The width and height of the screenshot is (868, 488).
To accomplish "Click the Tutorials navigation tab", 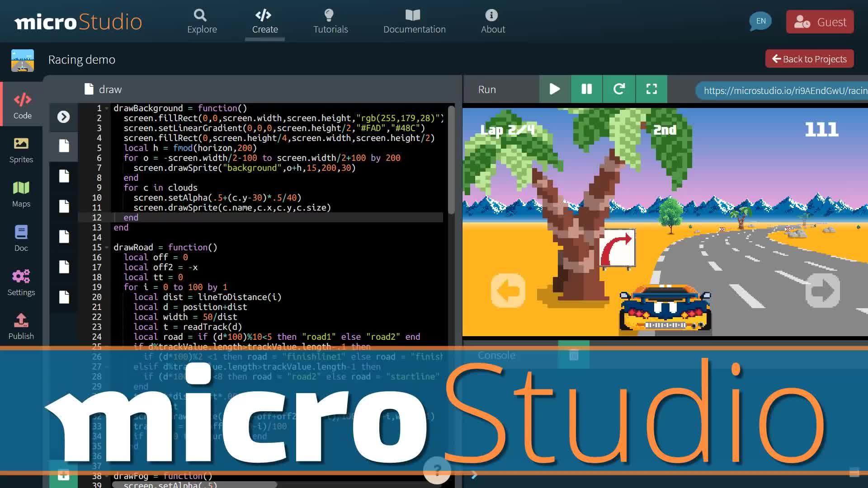I will (331, 21).
